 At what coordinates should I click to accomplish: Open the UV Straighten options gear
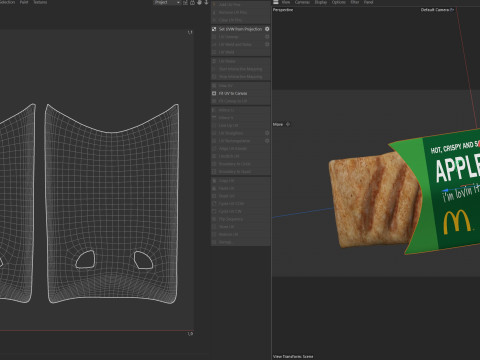pyautogui.click(x=267, y=133)
